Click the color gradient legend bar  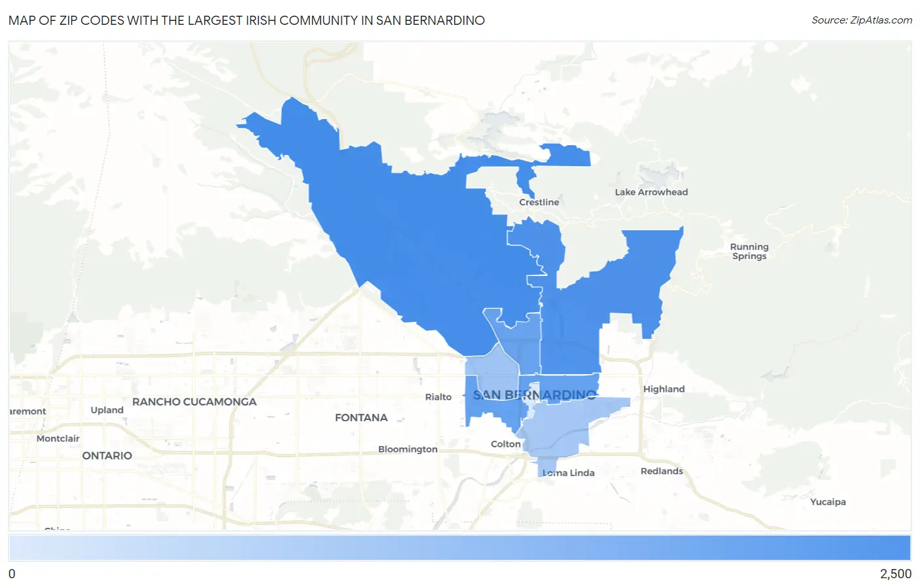point(459,547)
